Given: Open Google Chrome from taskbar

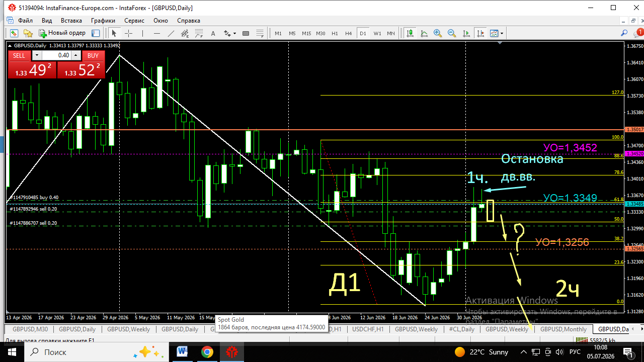Looking at the screenshot, I should pyautogui.click(x=207, y=352).
